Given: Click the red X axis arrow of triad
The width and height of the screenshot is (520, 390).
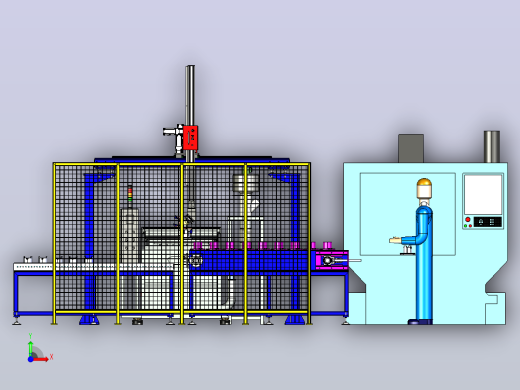Looking at the screenshot, I should [x=41, y=359].
